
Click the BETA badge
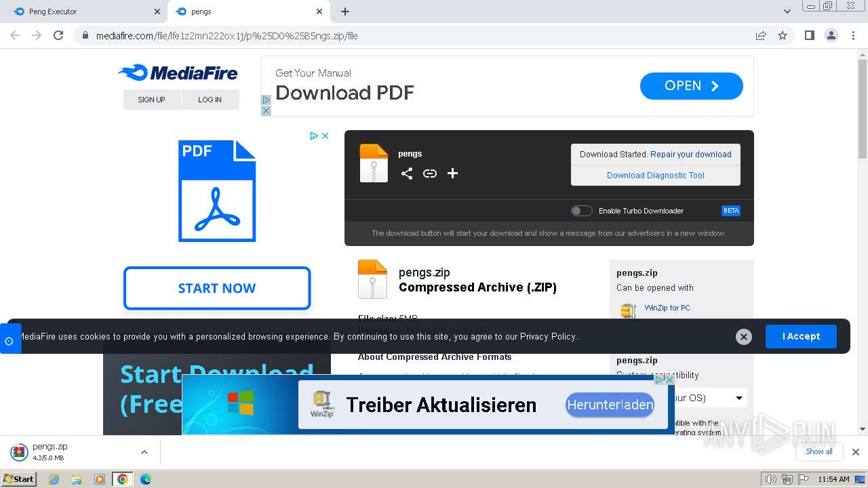[x=731, y=211]
